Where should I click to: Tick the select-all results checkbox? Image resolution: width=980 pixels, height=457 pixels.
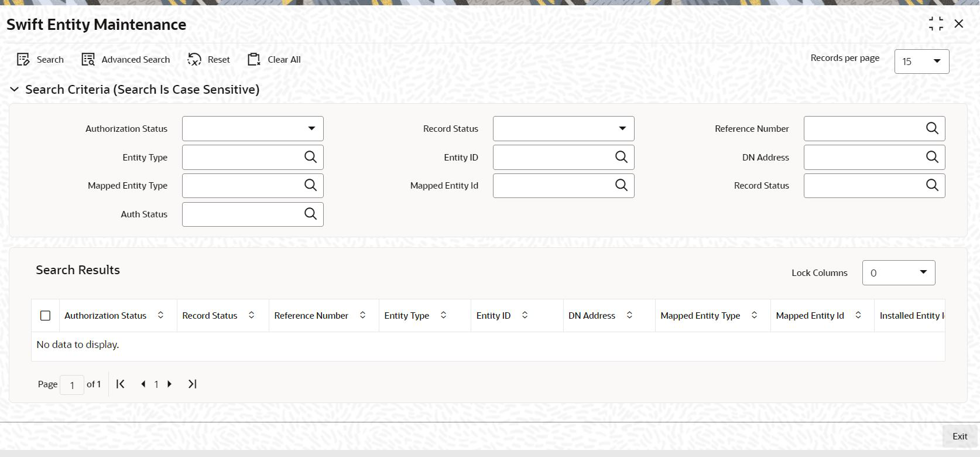(45, 315)
